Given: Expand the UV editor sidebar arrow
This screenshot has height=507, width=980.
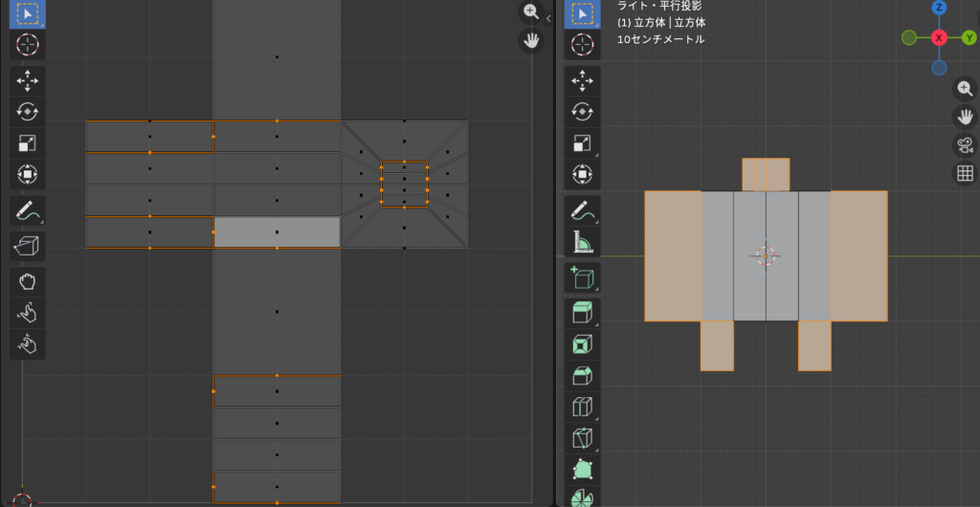Looking at the screenshot, I should 548,18.
